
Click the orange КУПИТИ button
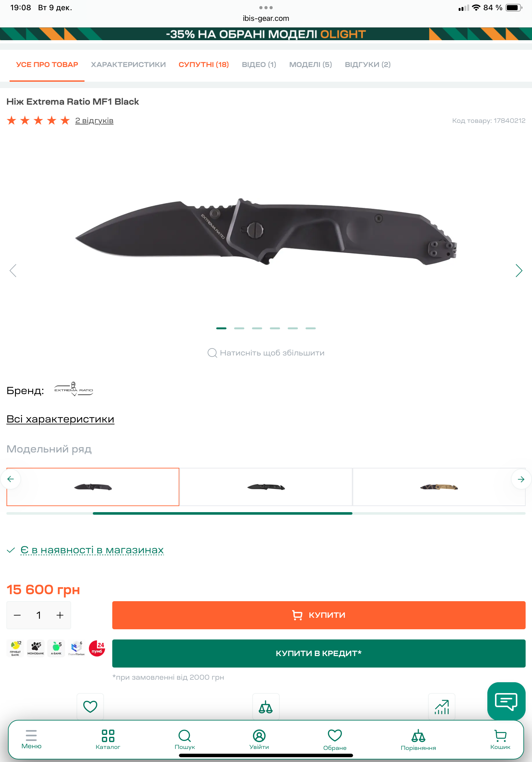tap(319, 615)
